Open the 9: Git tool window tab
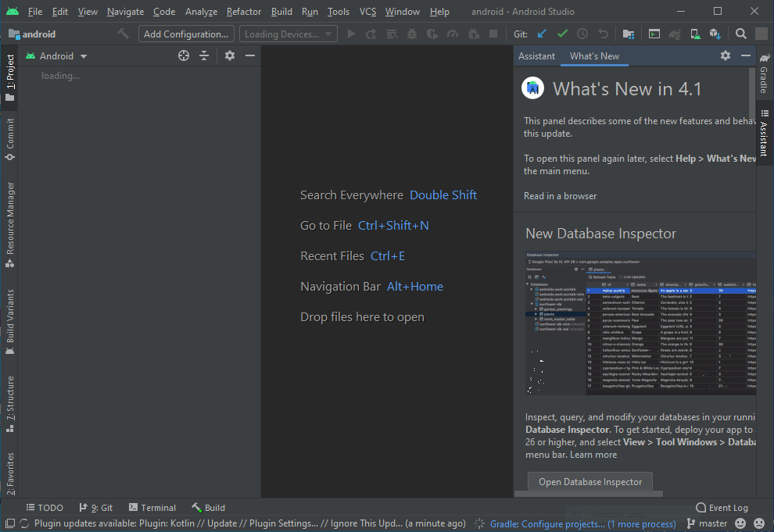This screenshot has height=532, width=774. coord(95,507)
